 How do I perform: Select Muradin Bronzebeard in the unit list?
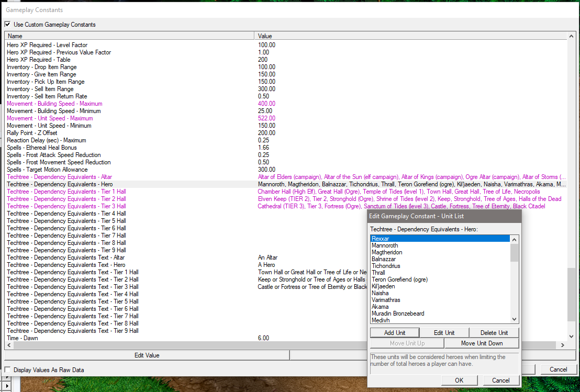tap(440, 313)
